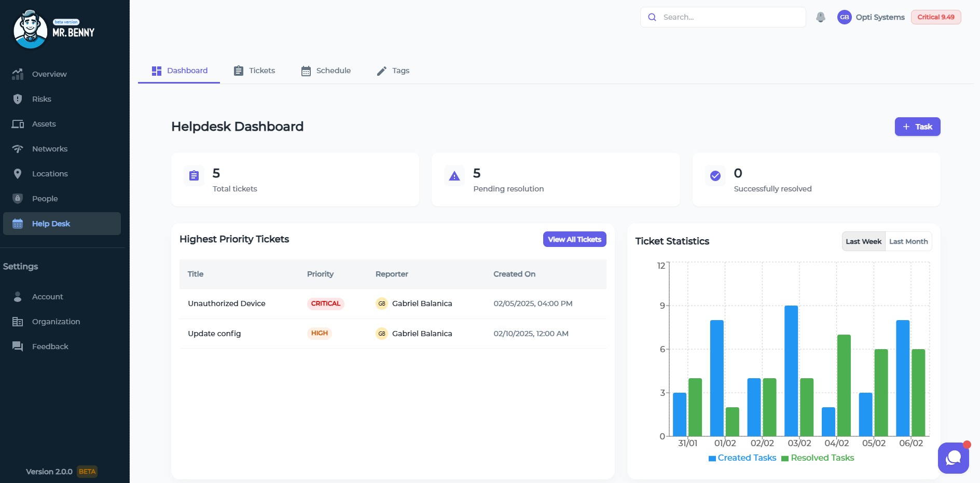Open the chat support bubble
The height and width of the screenshot is (483, 980).
(953, 458)
